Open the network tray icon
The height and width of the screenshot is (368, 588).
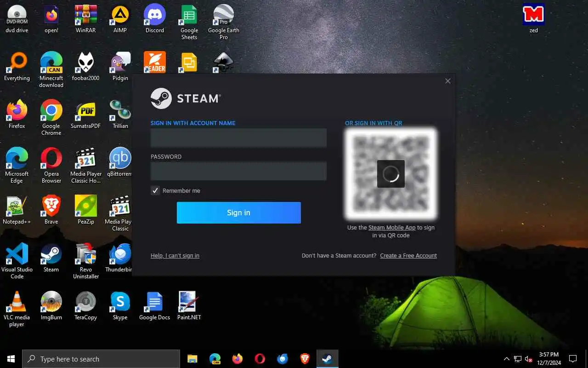tap(518, 359)
